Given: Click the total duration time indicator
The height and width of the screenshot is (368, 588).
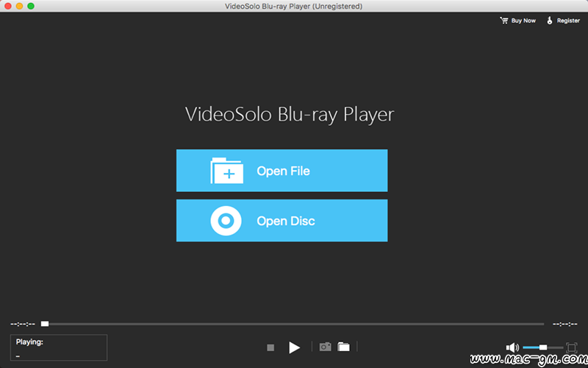Looking at the screenshot, I should (565, 324).
